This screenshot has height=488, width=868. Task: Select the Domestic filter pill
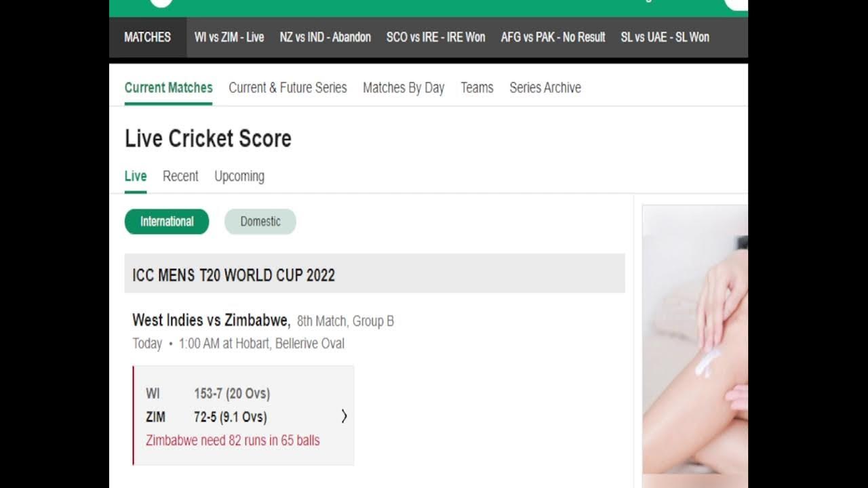[x=260, y=222]
